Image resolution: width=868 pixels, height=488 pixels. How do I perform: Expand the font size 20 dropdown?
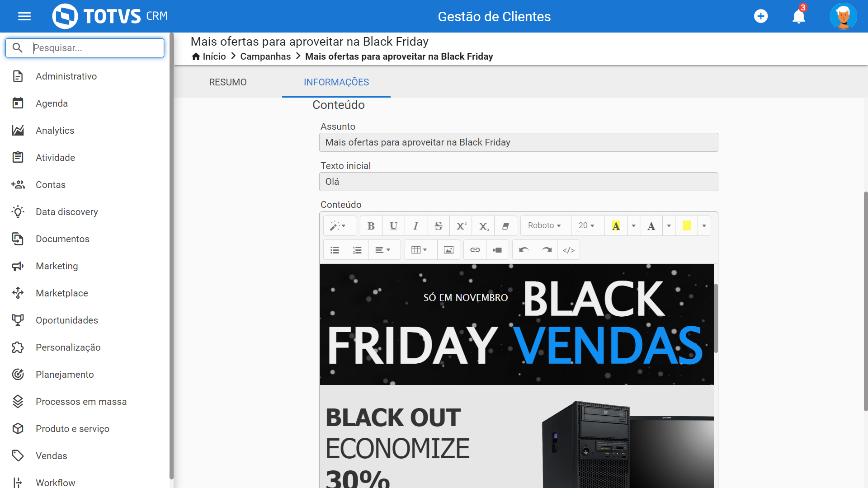pos(586,225)
